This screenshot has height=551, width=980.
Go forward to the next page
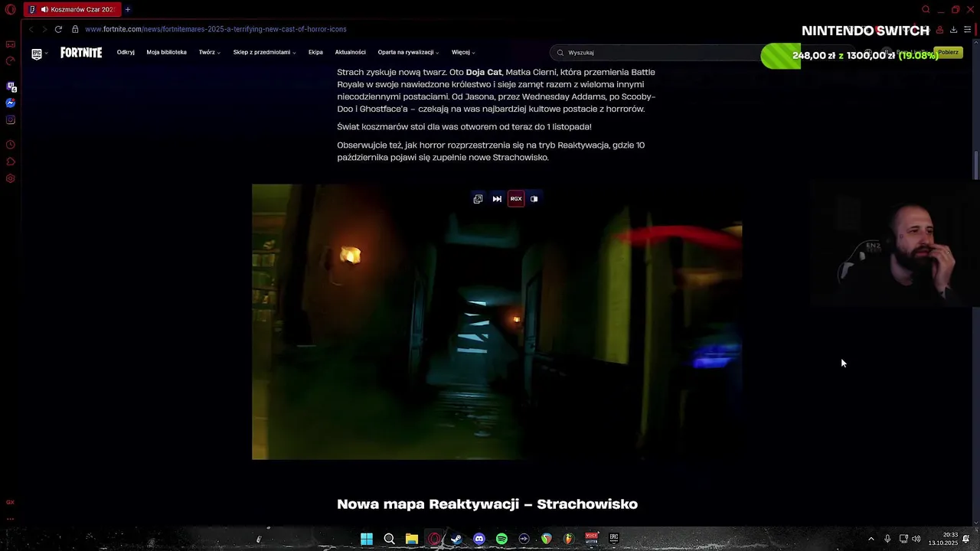(x=44, y=29)
